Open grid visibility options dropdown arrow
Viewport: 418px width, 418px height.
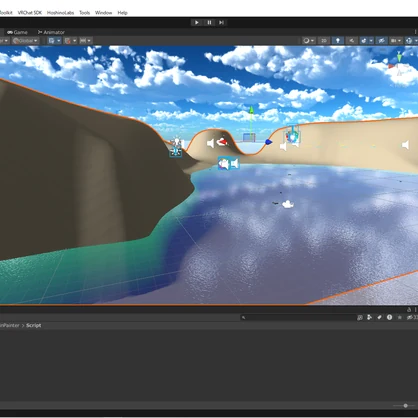click(59, 41)
